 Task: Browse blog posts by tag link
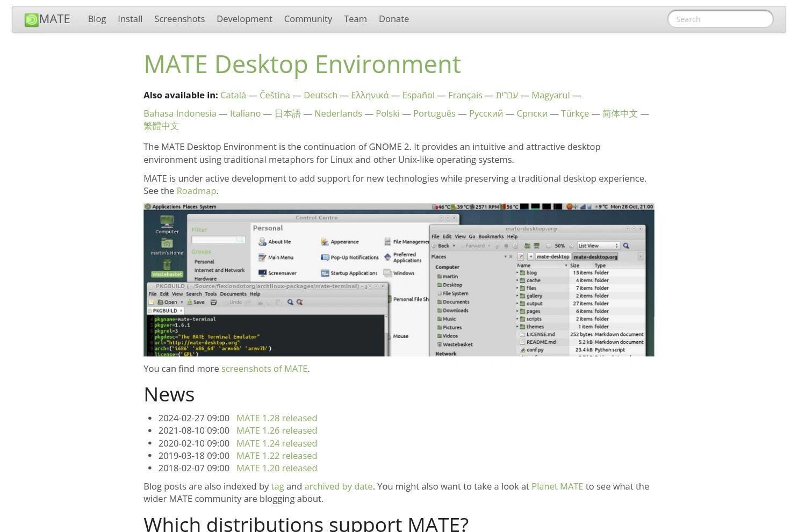click(x=277, y=486)
